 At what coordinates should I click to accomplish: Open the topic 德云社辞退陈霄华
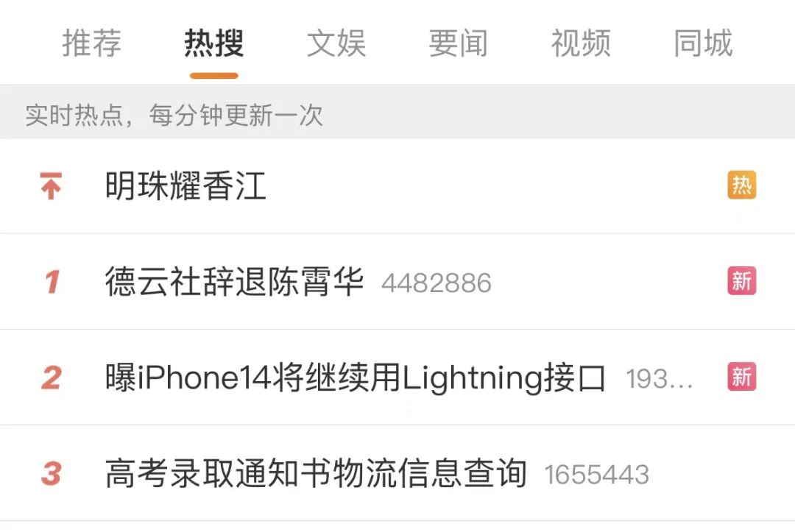click(234, 282)
